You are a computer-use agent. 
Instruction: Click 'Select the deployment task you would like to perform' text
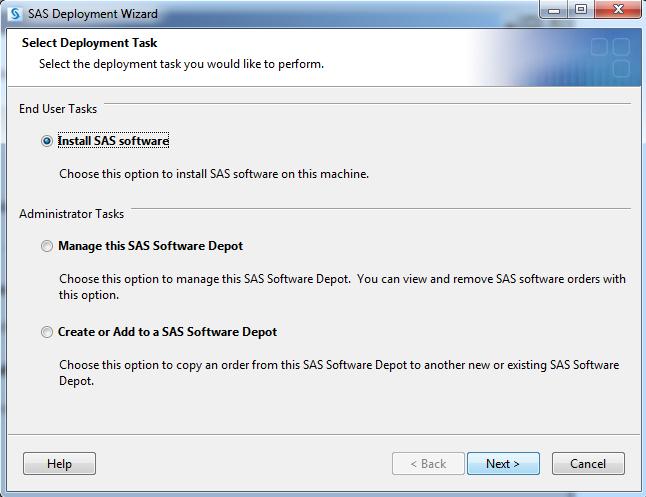(x=181, y=64)
